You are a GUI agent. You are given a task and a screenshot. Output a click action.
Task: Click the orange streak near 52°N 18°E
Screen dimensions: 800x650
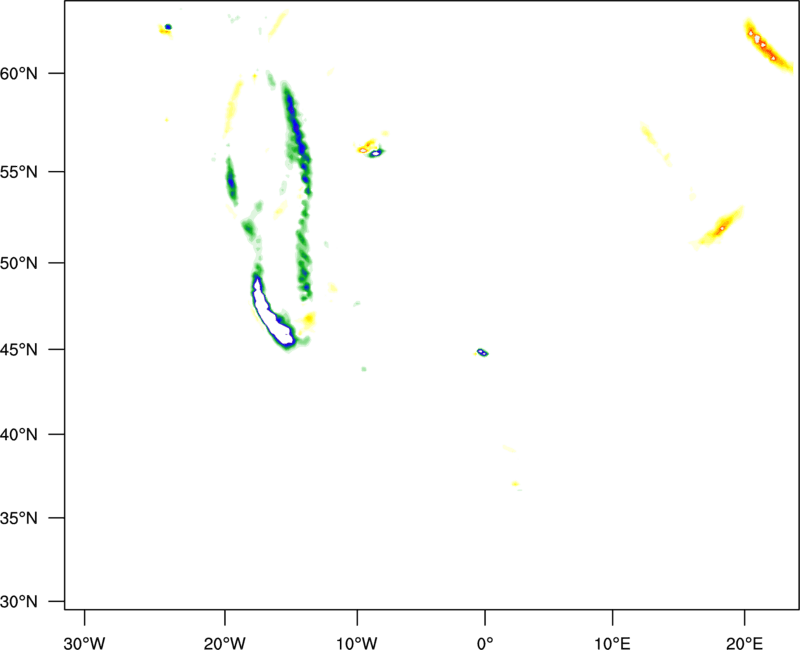tap(718, 228)
